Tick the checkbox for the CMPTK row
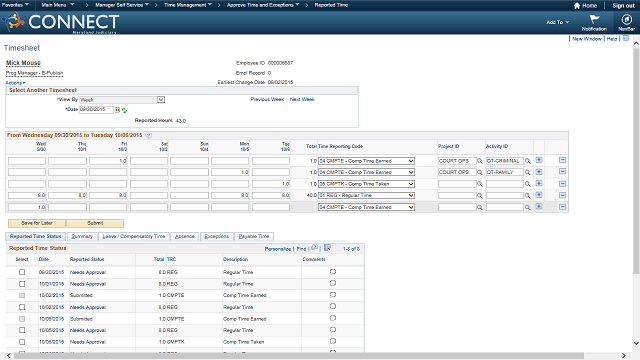The image size is (640, 360). tap(22, 342)
